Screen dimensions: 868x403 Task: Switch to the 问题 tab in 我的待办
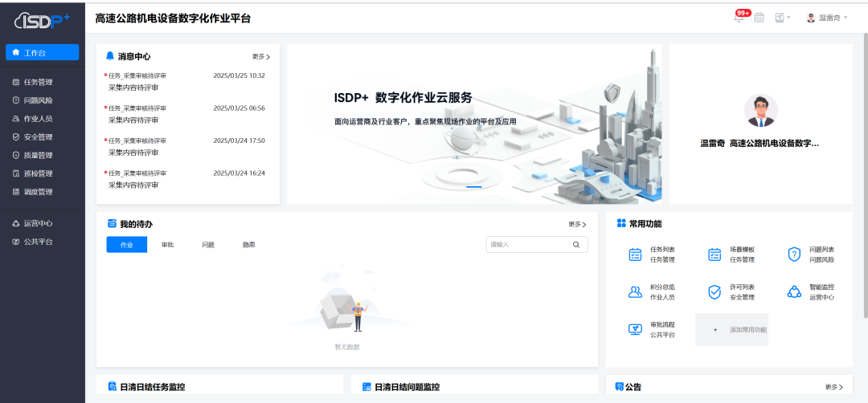pos(208,244)
